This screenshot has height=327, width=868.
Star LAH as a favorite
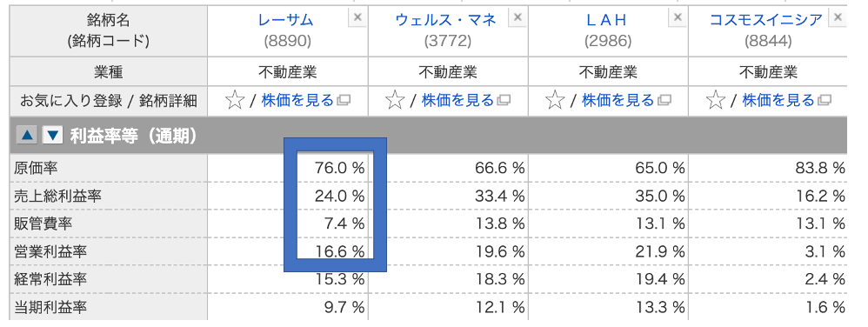(x=555, y=101)
